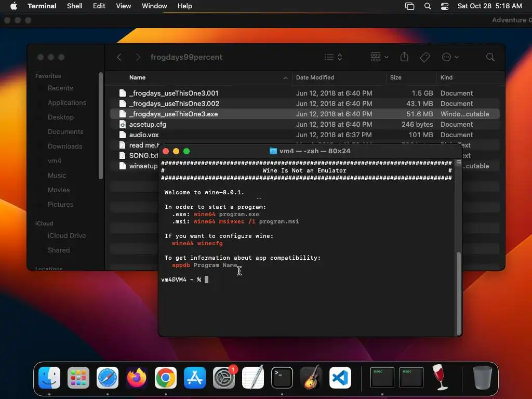532x399 pixels.
Task: Select file acsetup.cfg
Action: click(304, 124)
